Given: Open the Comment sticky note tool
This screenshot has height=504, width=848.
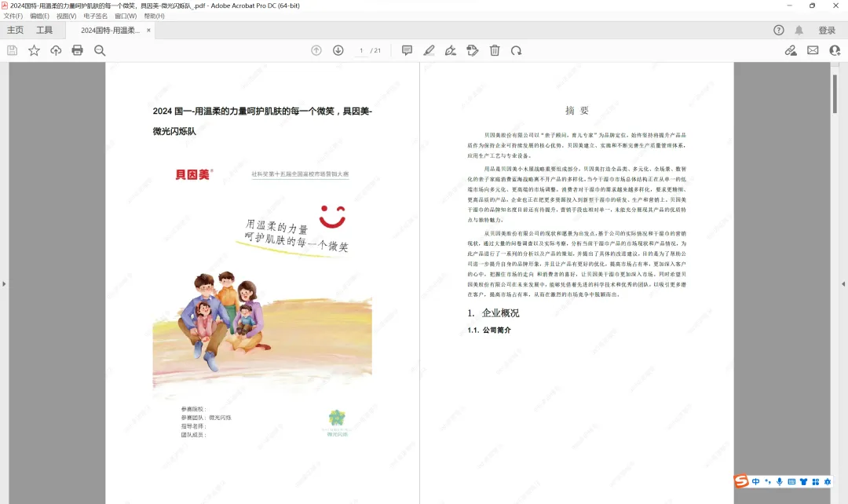Looking at the screenshot, I should tap(407, 50).
